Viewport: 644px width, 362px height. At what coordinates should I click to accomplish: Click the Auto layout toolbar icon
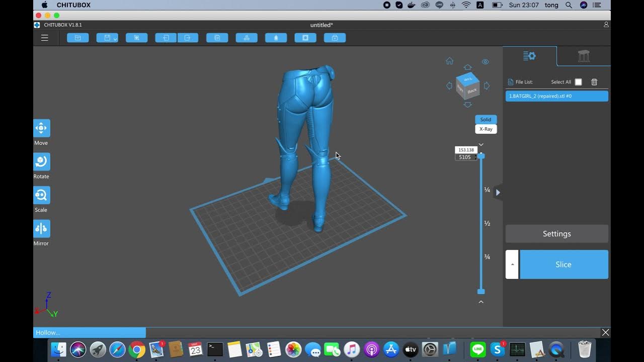(x=247, y=38)
